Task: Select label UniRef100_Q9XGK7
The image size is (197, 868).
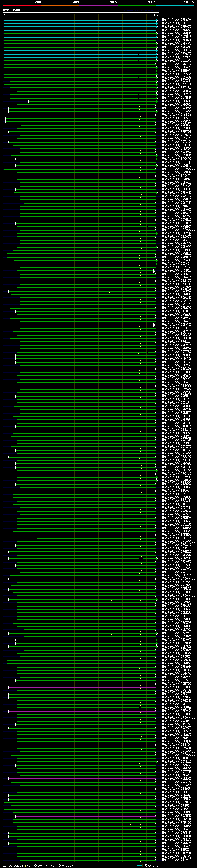Action: click(176, 511)
